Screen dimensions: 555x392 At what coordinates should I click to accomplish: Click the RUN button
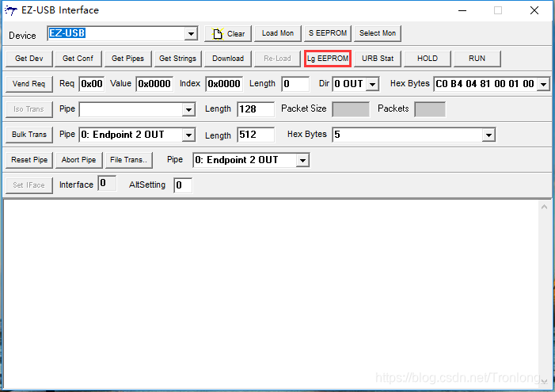477,59
